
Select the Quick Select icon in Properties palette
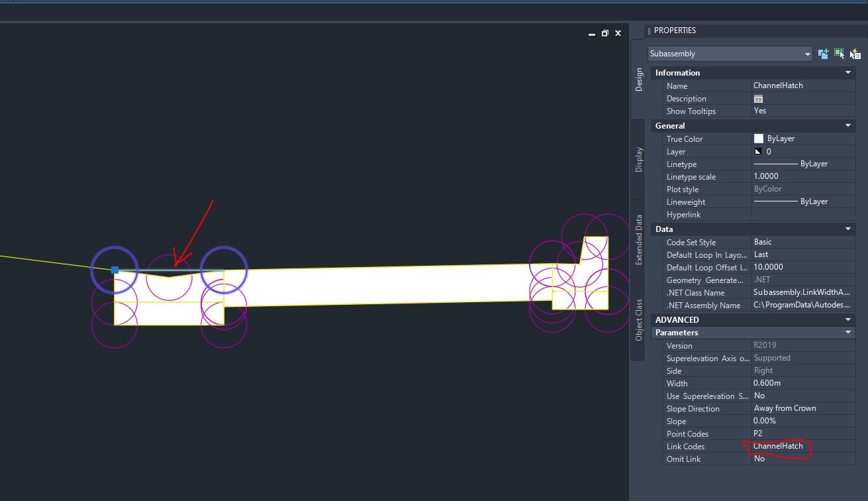854,53
